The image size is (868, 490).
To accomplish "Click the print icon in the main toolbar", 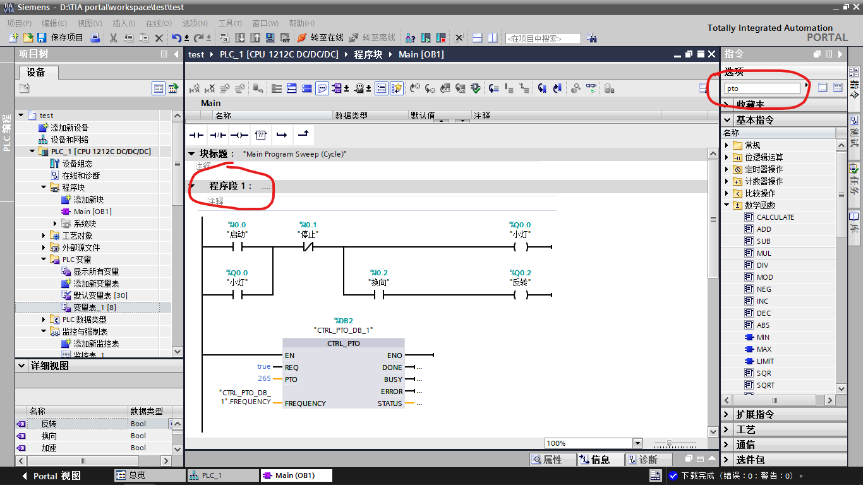I will [95, 38].
